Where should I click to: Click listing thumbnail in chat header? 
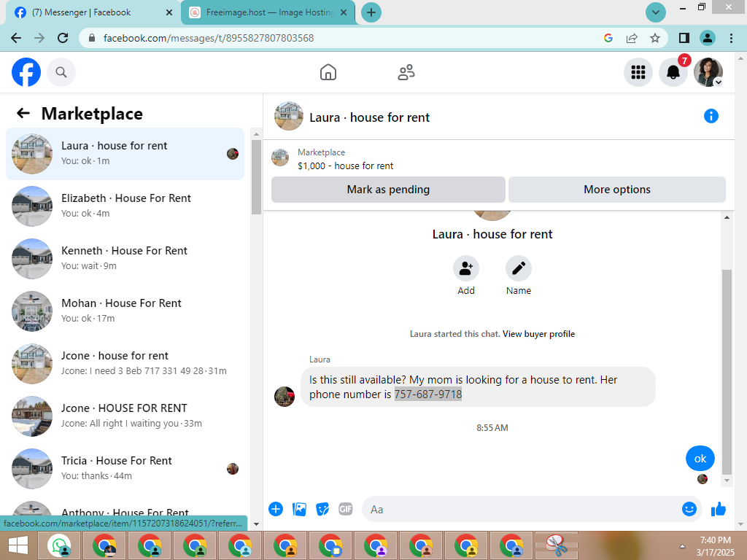point(289,116)
